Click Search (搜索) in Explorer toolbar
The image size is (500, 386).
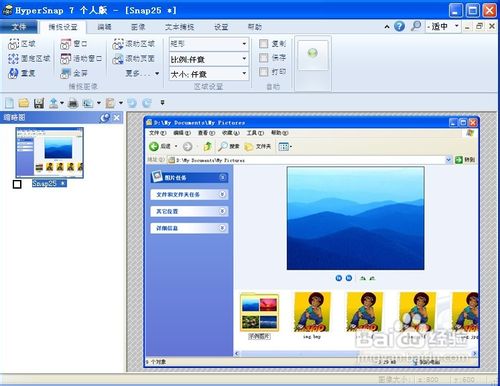pos(229,146)
